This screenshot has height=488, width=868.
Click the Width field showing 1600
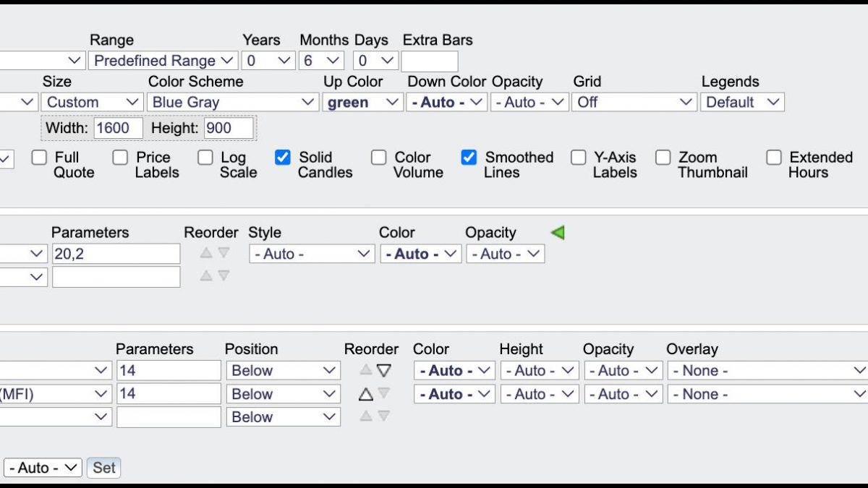[x=118, y=129]
